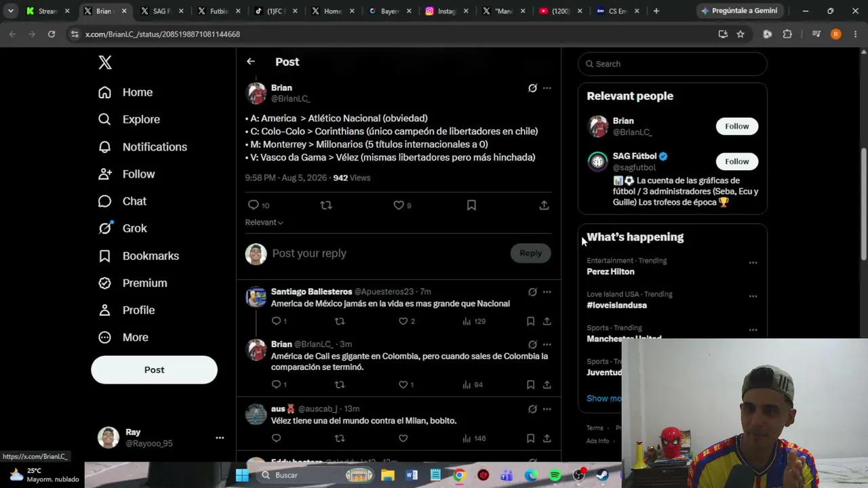The image size is (868, 488).
Task: Go to Home in the sidebar
Action: (x=125, y=92)
